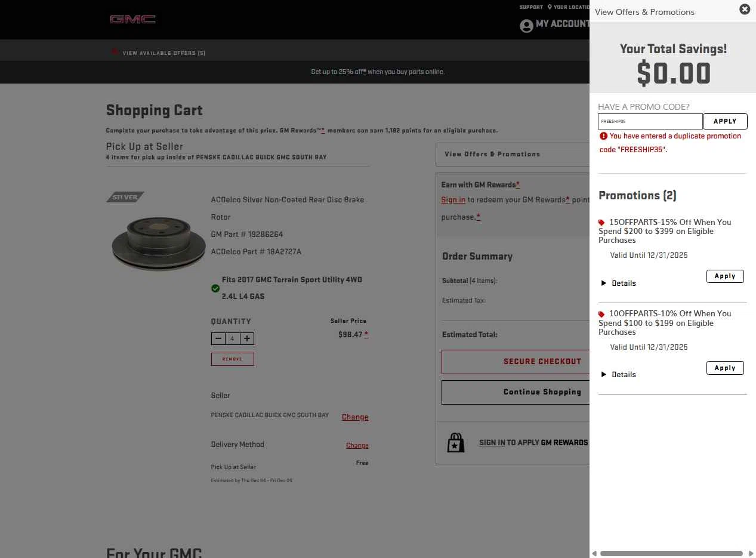
Task: Click 'Subtotal (4 Items):' label
Action: [x=470, y=280]
